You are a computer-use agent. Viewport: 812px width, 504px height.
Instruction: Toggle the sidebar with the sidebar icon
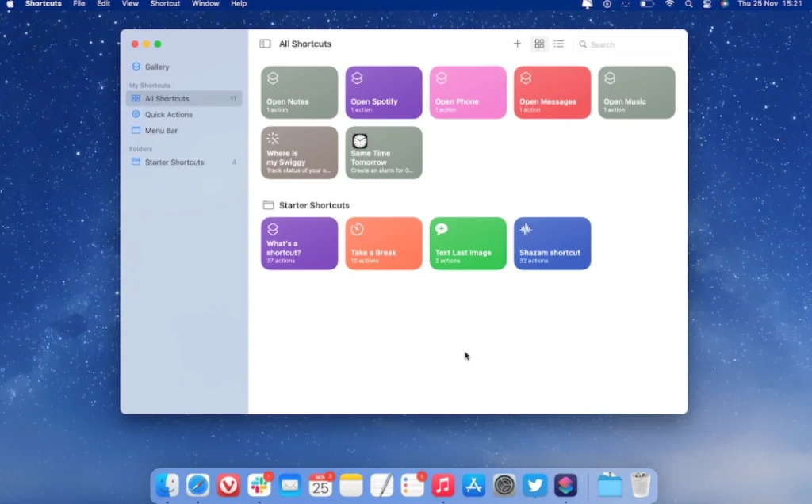click(x=265, y=44)
